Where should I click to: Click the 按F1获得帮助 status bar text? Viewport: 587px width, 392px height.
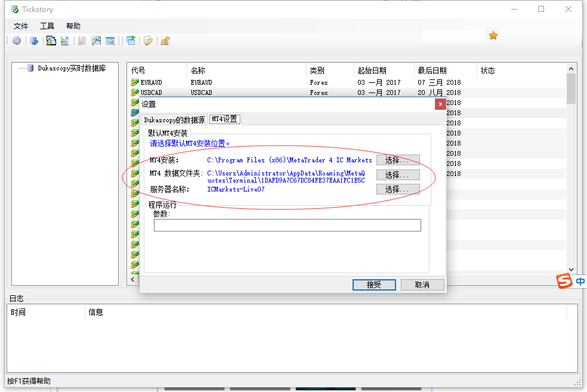pos(29,381)
